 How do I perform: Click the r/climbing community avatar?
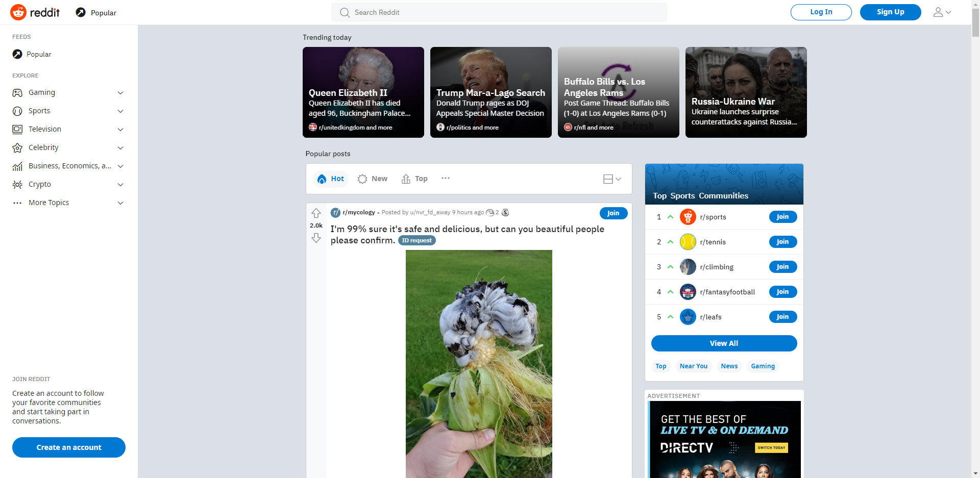pos(688,267)
